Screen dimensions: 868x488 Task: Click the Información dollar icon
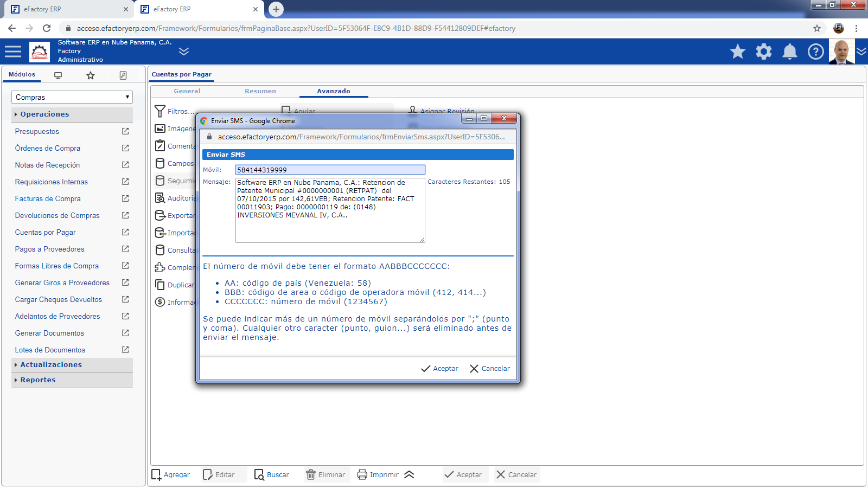160,302
